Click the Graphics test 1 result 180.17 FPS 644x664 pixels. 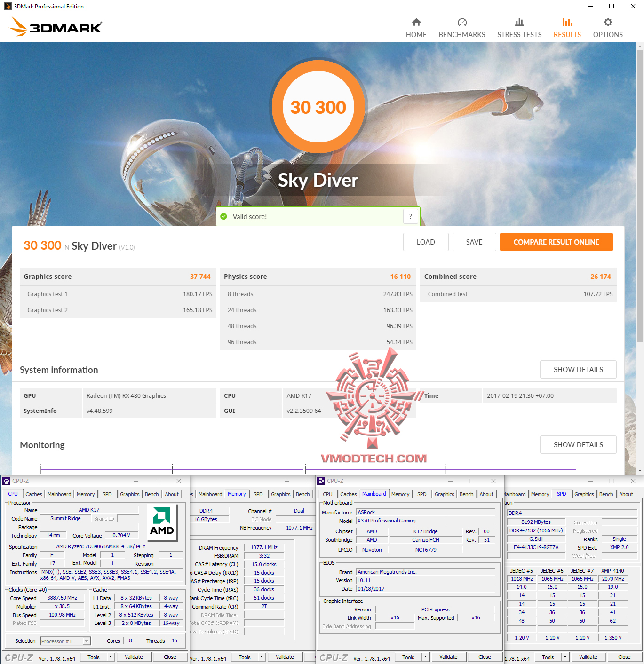click(x=198, y=294)
